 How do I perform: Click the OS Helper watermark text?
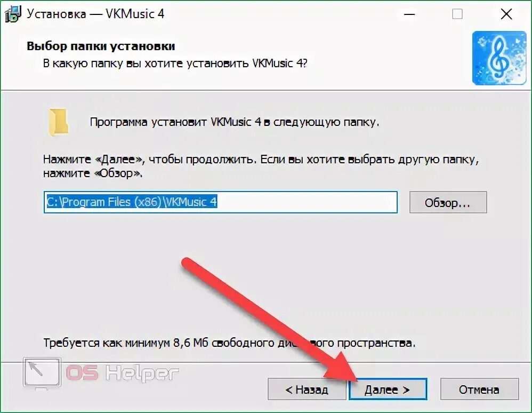[x=122, y=373]
